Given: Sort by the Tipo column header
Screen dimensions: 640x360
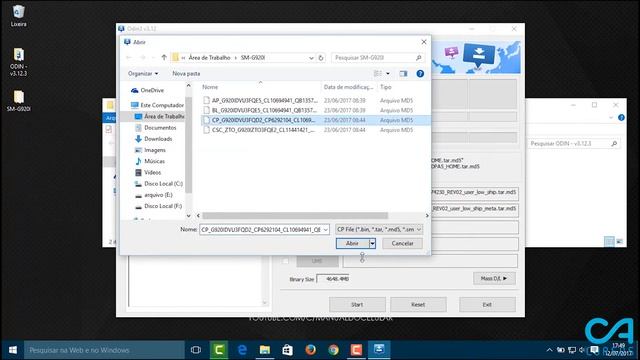Looking at the screenshot, I should 386,87.
